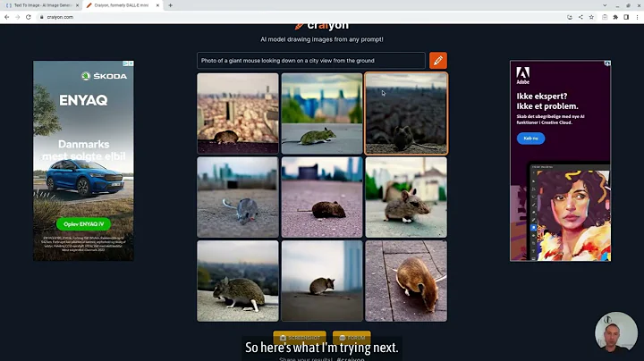Click the Oplev ENYAQ iV ad button

tap(84, 224)
